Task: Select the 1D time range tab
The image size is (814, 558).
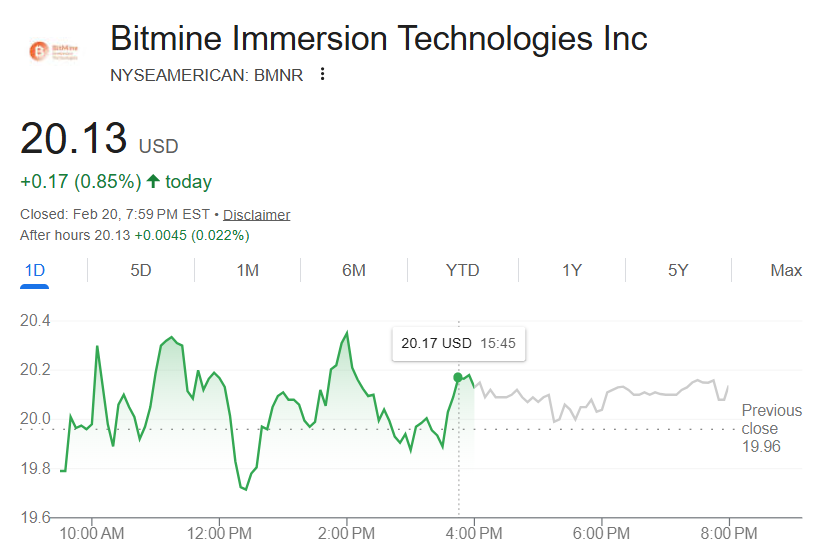Action: click(x=35, y=270)
